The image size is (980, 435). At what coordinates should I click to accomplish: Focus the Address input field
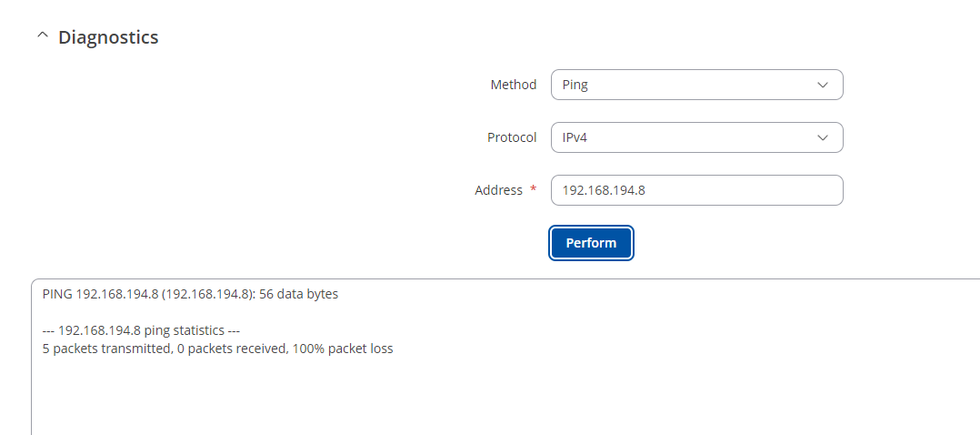pos(697,190)
